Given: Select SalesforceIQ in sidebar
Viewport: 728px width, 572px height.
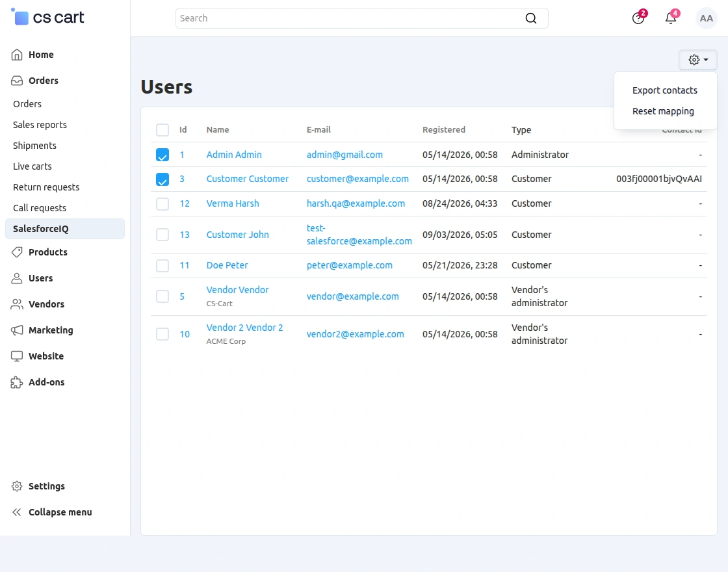Looking at the screenshot, I should [65, 229].
